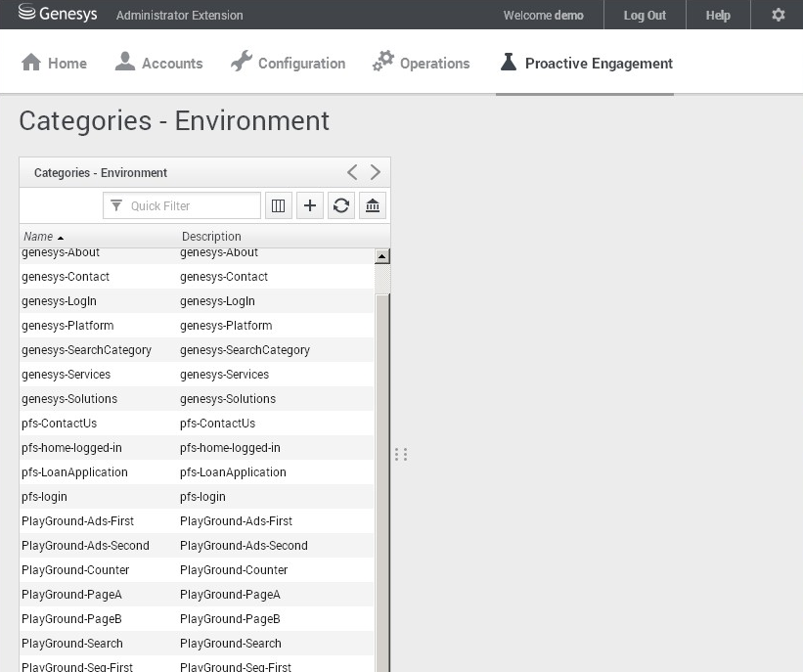
Task: Select the PlayGround-Counter name cell
Action: (x=75, y=570)
